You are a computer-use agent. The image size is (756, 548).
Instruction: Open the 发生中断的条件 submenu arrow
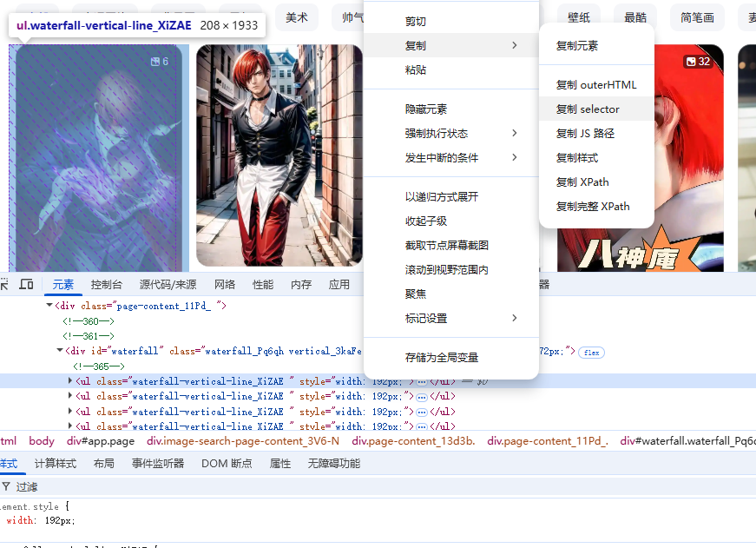[x=515, y=157]
